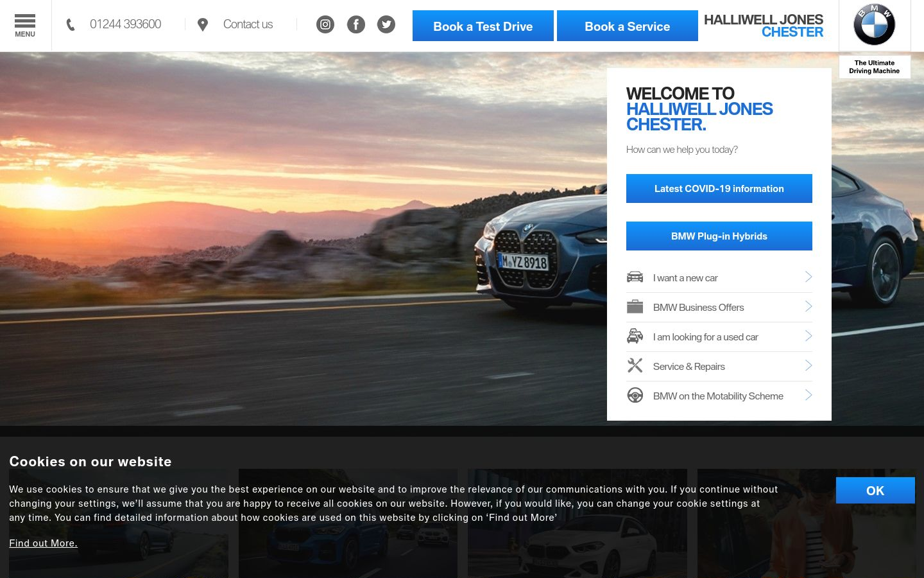
Task: Click the BMW roundel logo
Action: tap(874, 25)
